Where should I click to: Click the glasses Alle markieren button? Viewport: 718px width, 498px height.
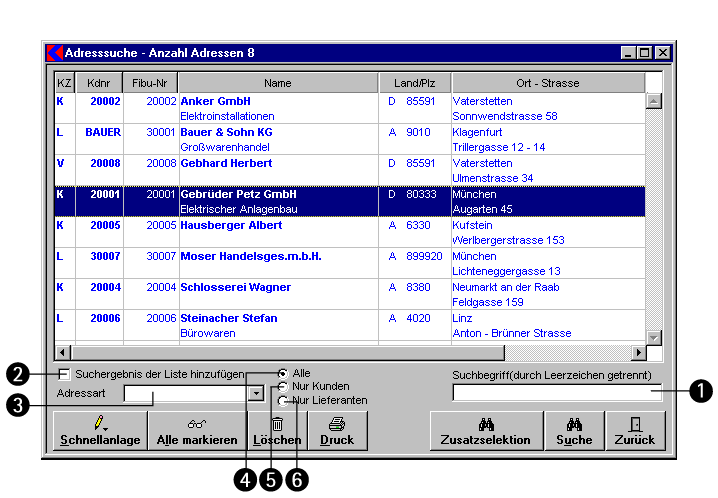pos(196,430)
